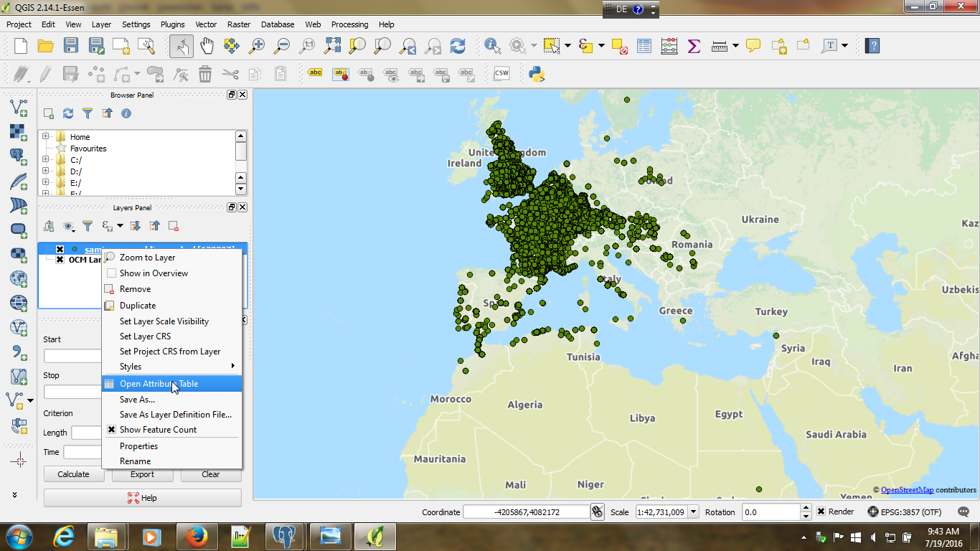The width and height of the screenshot is (980, 551).
Task: Click the Browser Panel filter funnel icon
Action: (x=88, y=113)
